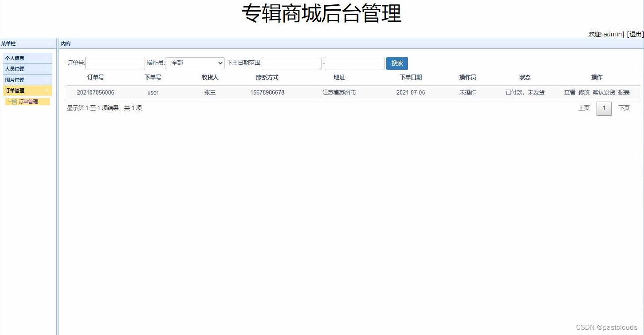
Task: Click the 联系方式 column header
Action: 267,77
